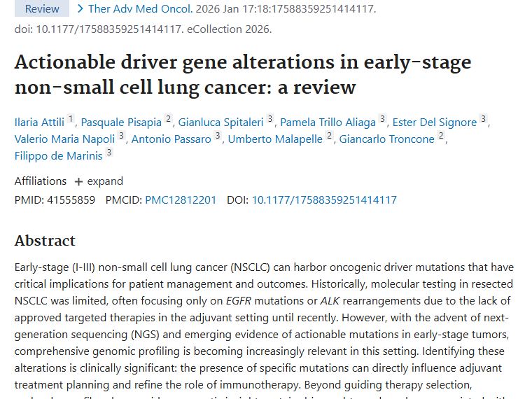Open author Filippo de Marinis's link
Image resolution: width=532 pixels, height=399 pixels.
(58, 155)
